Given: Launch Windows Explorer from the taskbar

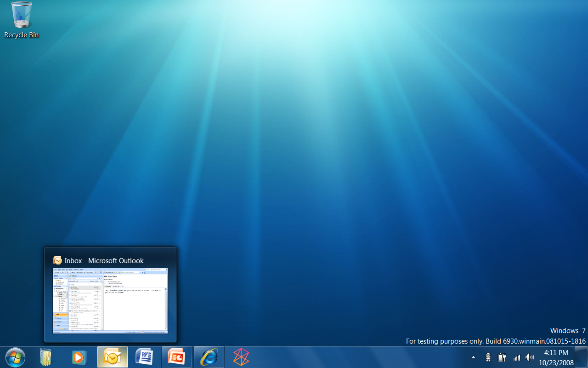Looking at the screenshot, I should pos(45,357).
